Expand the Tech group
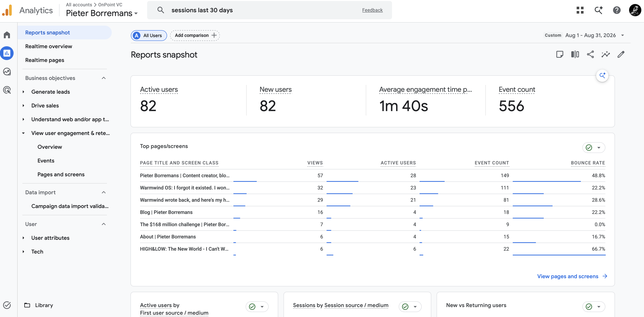 [24, 252]
